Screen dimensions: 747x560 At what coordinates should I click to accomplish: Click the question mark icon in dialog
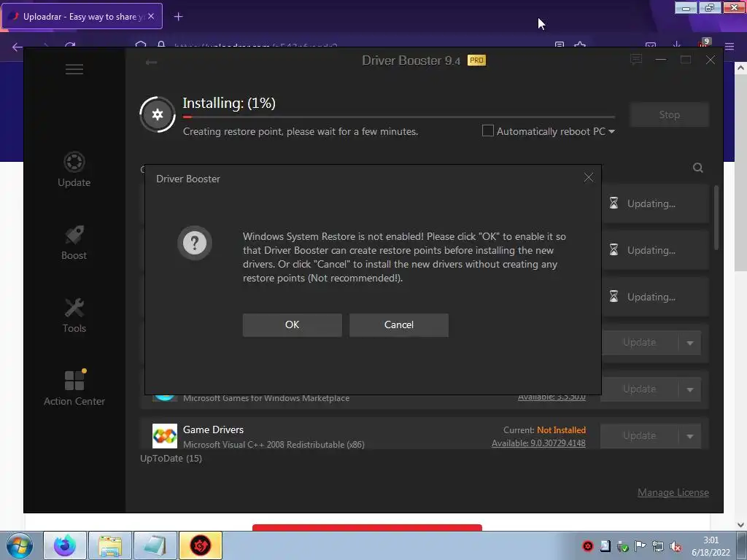[194, 243]
